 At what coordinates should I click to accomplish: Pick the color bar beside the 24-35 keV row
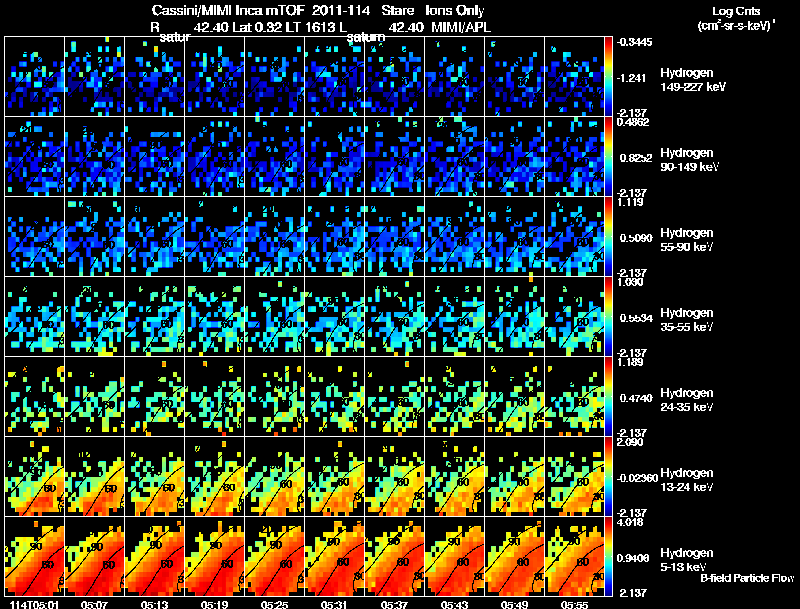click(608, 397)
